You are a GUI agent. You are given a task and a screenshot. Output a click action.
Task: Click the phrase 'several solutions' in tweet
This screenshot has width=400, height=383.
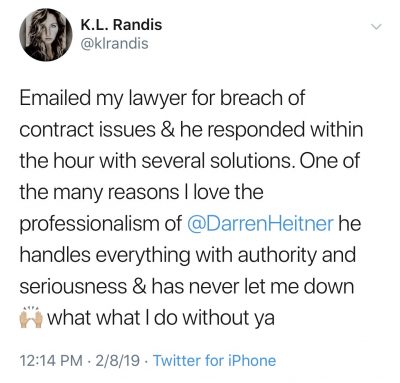(216, 161)
